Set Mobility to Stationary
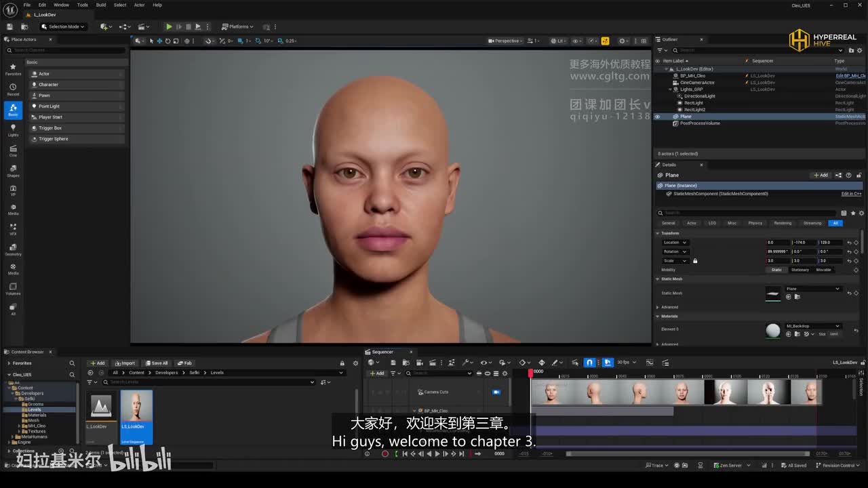This screenshot has width=868, height=488. pyautogui.click(x=800, y=270)
